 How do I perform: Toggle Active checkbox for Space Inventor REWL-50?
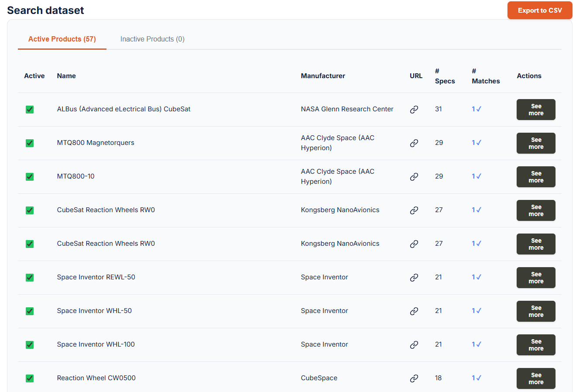pos(30,278)
